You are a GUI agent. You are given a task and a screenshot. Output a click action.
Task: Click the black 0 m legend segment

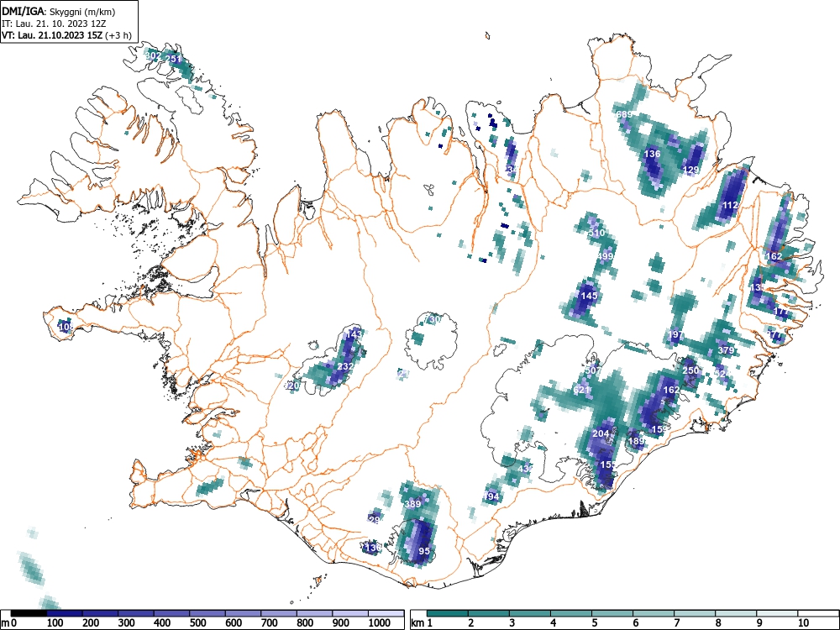tap(29, 613)
